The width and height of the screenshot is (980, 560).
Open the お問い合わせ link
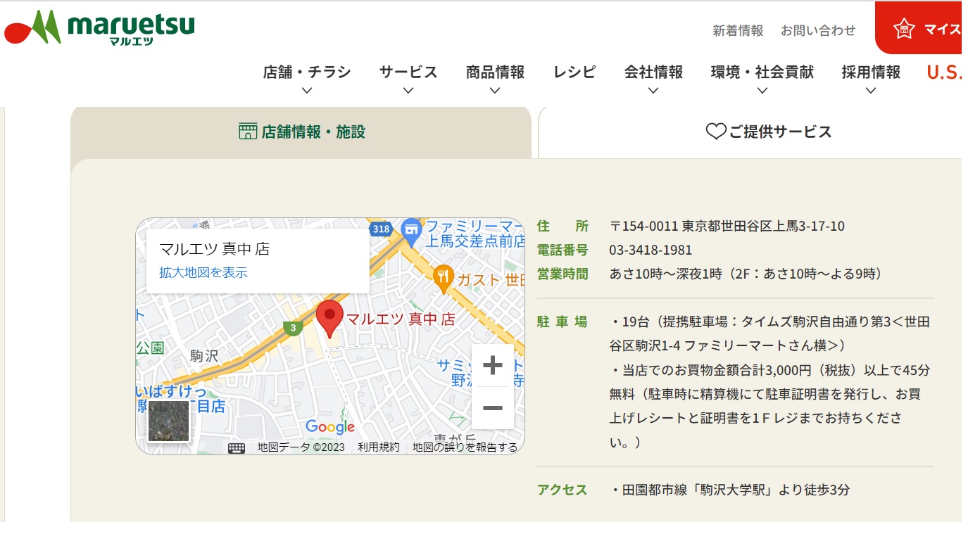pos(818,30)
